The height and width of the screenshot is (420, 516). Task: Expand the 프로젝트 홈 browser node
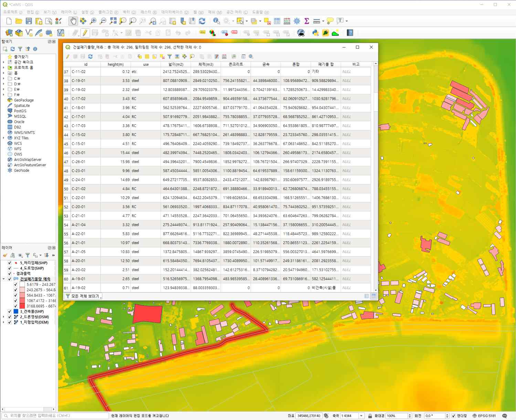4,67
